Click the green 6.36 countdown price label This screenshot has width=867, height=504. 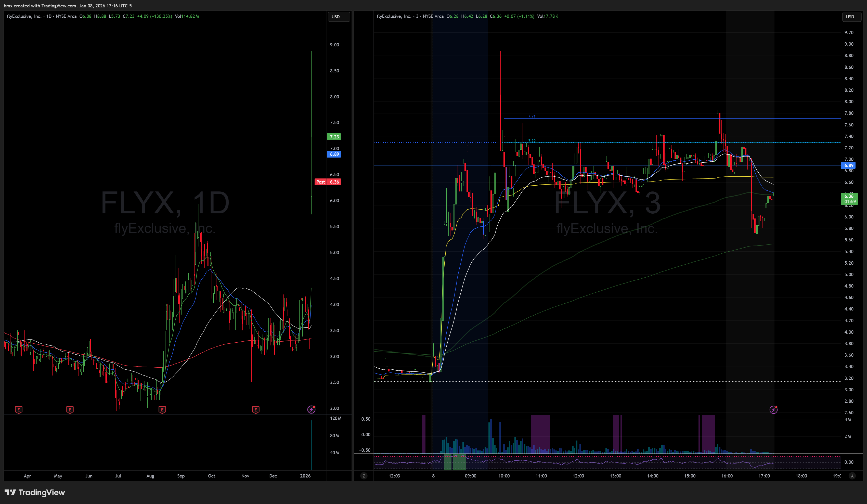[x=850, y=199]
